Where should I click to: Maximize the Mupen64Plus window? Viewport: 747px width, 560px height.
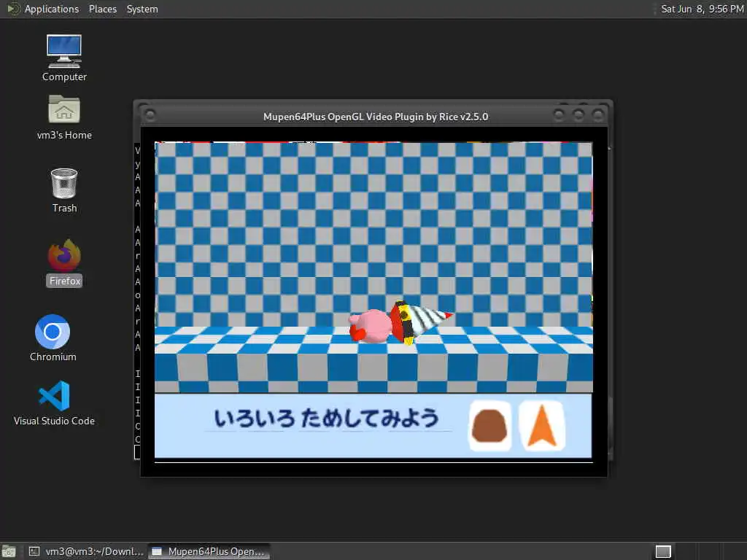pos(578,114)
